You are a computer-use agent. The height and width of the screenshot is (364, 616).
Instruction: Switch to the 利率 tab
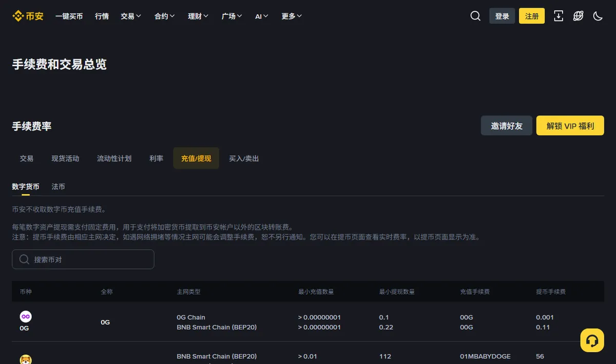point(156,158)
